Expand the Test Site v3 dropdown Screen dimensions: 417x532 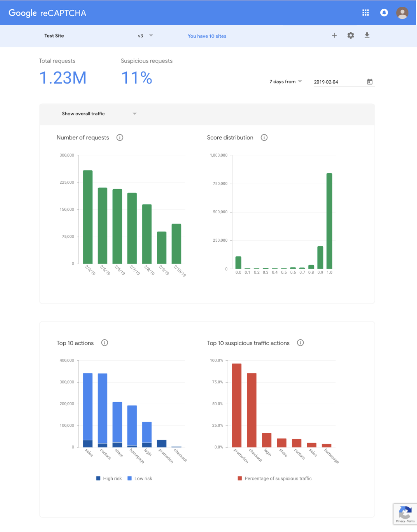click(151, 36)
